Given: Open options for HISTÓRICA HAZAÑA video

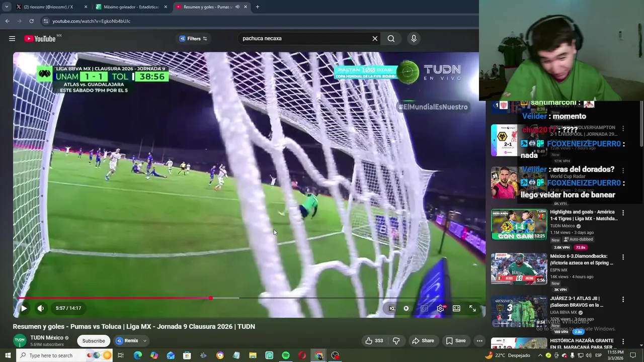Looking at the screenshot, I should (x=623, y=342).
